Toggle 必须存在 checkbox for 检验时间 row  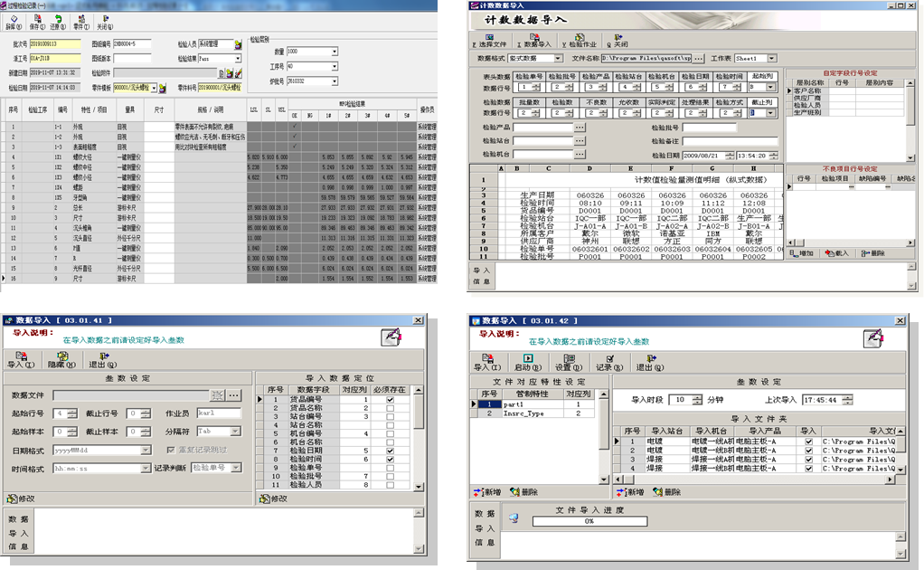coord(390,460)
